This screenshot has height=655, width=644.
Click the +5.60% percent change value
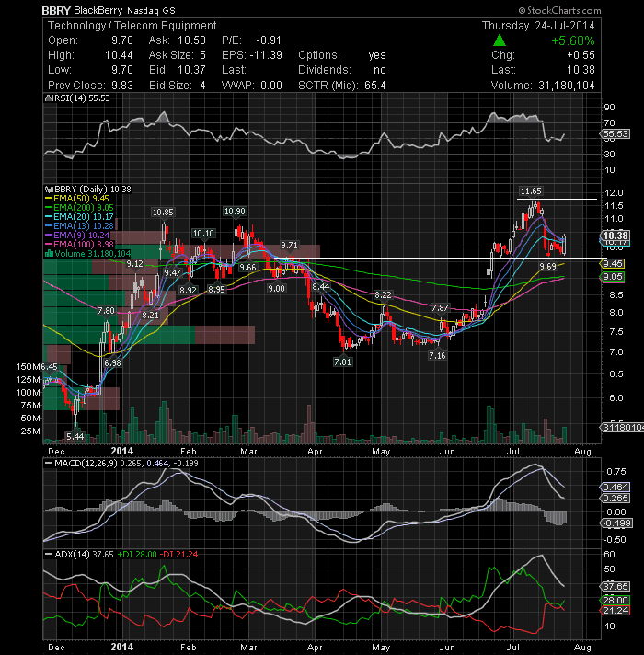point(573,40)
